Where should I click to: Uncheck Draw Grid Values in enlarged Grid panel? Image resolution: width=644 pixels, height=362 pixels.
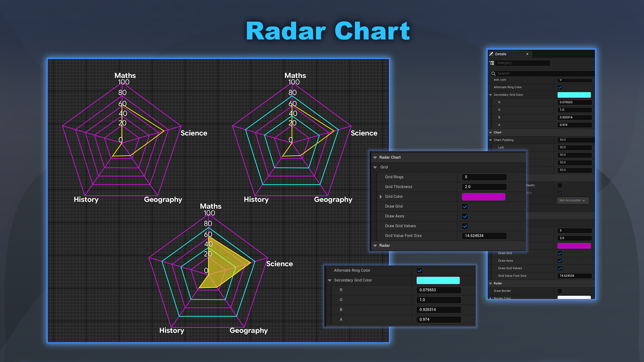click(x=465, y=226)
